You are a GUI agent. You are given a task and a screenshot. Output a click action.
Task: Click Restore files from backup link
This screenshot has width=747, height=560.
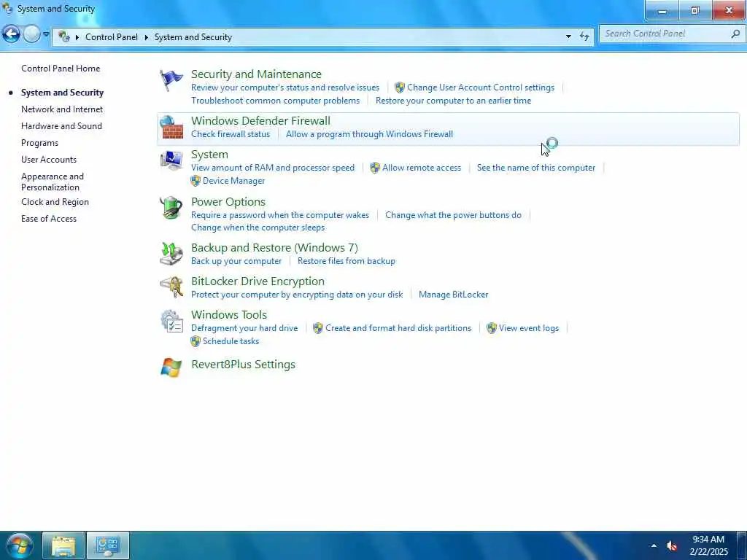pos(347,261)
